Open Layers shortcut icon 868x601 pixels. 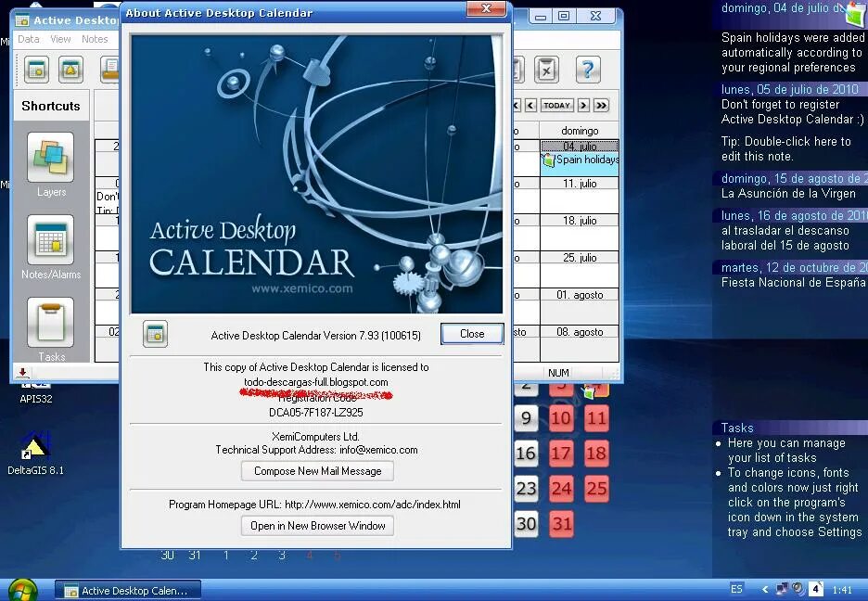[50, 157]
